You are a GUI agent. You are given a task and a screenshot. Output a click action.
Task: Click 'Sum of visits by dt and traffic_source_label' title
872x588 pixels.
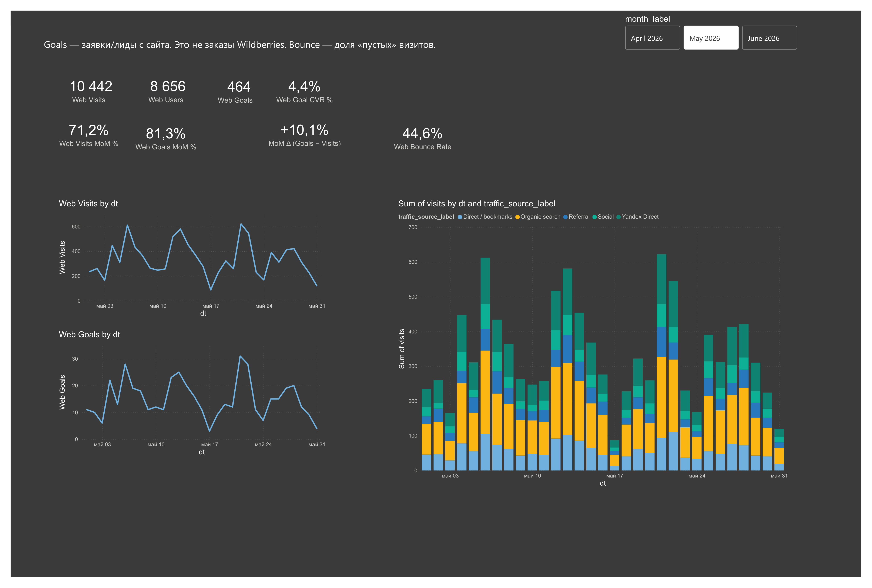pos(477,204)
